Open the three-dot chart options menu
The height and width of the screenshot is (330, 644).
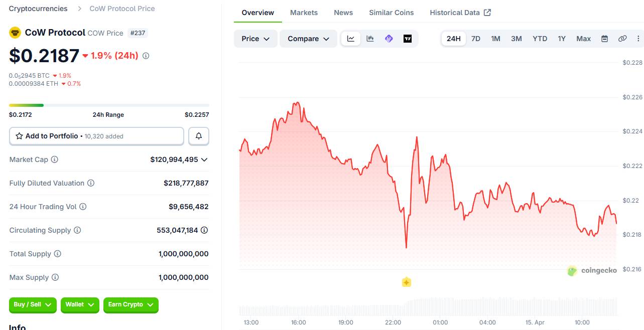pos(638,39)
